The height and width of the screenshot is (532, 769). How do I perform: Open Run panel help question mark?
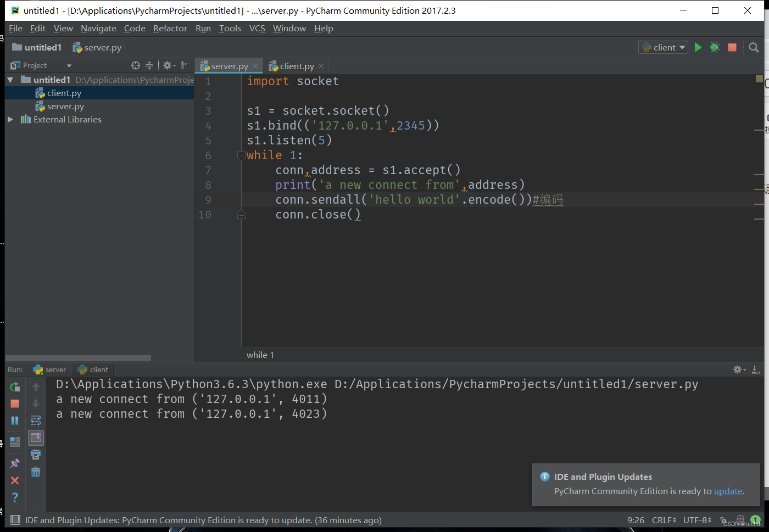pyautogui.click(x=15, y=497)
